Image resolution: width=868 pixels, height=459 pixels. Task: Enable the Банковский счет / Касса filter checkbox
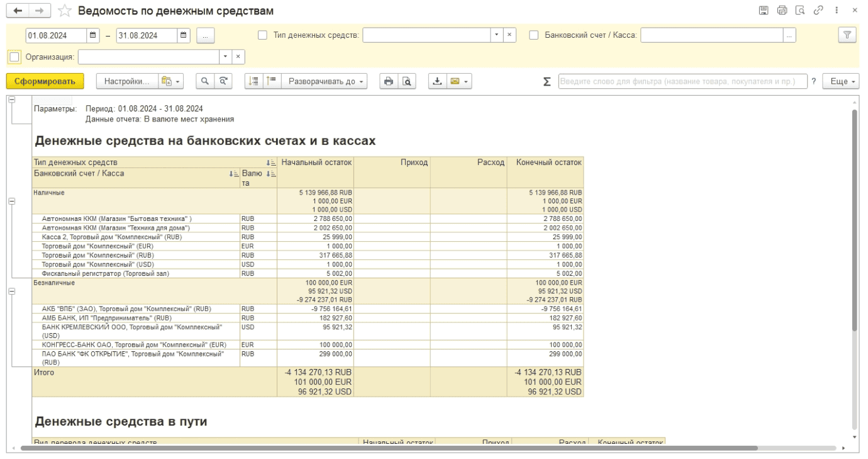(534, 35)
